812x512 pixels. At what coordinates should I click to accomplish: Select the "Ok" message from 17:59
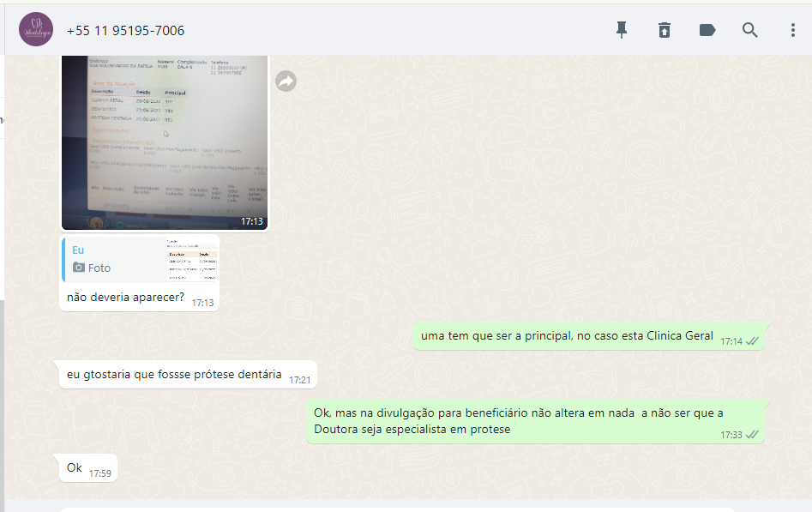tap(75, 468)
